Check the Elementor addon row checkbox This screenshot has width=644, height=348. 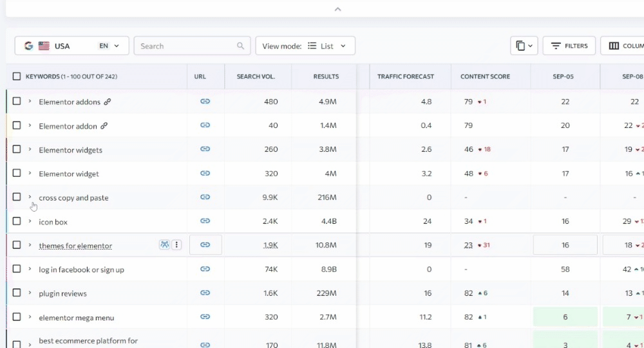(17, 125)
